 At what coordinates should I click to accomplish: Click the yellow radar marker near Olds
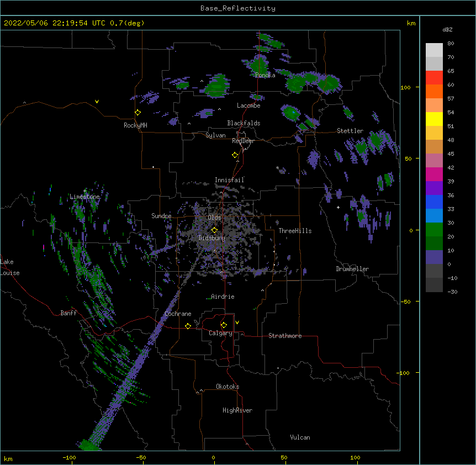[x=214, y=230]
